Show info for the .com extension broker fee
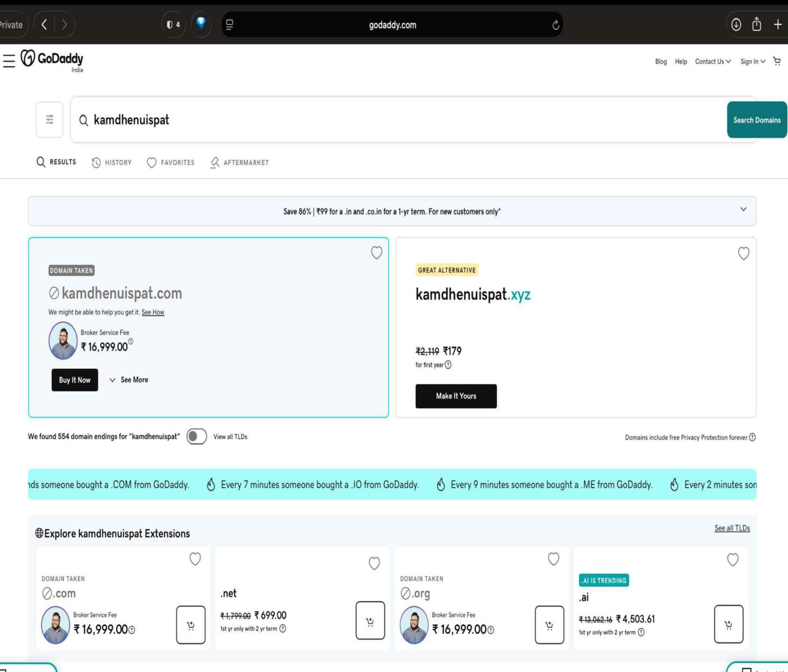The height and width of the screenshot is (672, 788). coord(132,630)
